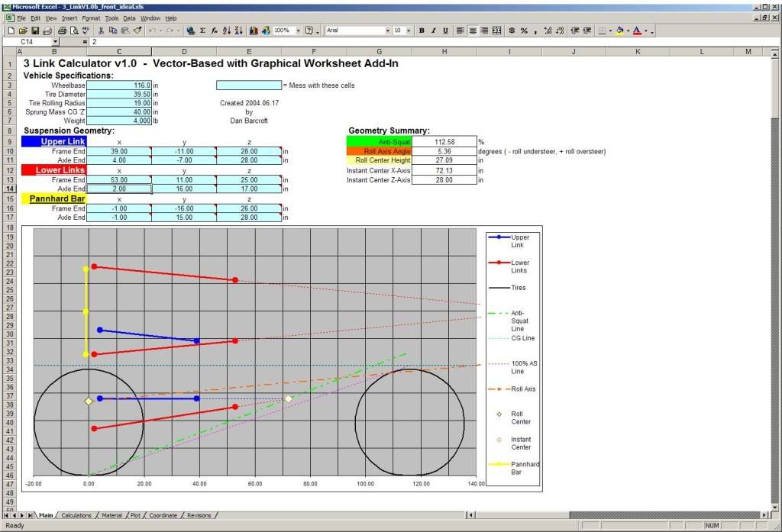Click the Drawing toolbar icon

[x=266, y=31]
